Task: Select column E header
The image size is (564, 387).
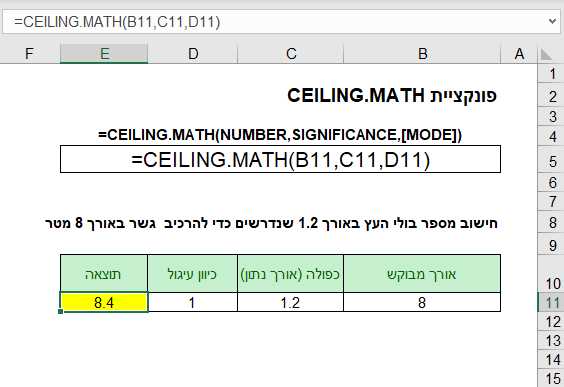Action: coord(104,54)
